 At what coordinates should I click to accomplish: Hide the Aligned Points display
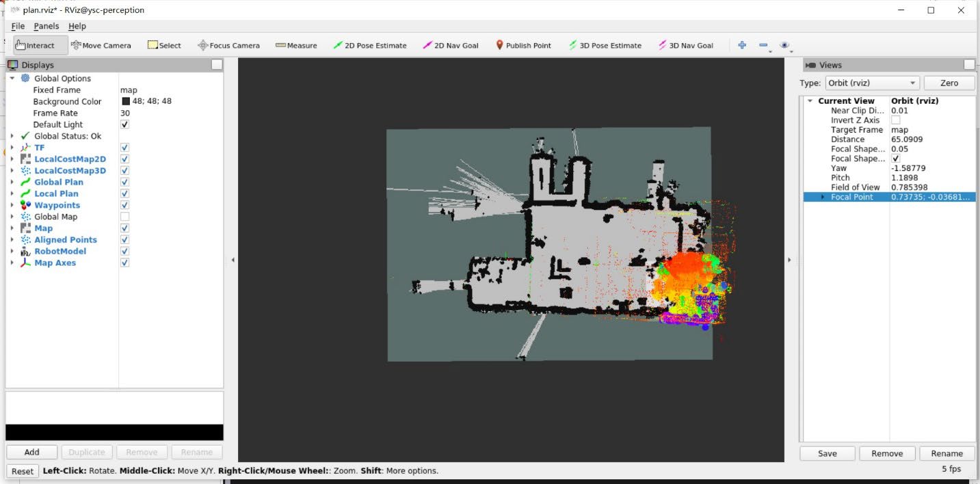coord(124,240)
